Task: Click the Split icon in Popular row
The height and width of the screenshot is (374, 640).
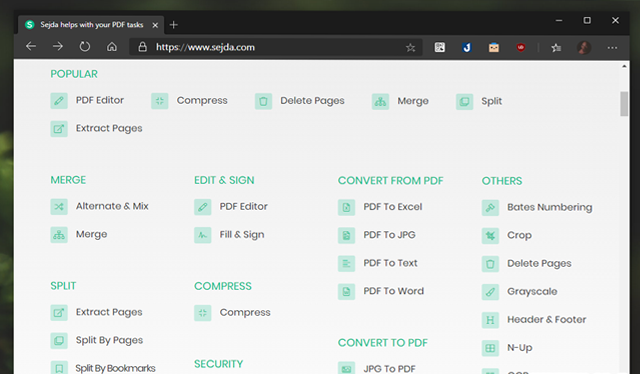Action: point(464,102)
